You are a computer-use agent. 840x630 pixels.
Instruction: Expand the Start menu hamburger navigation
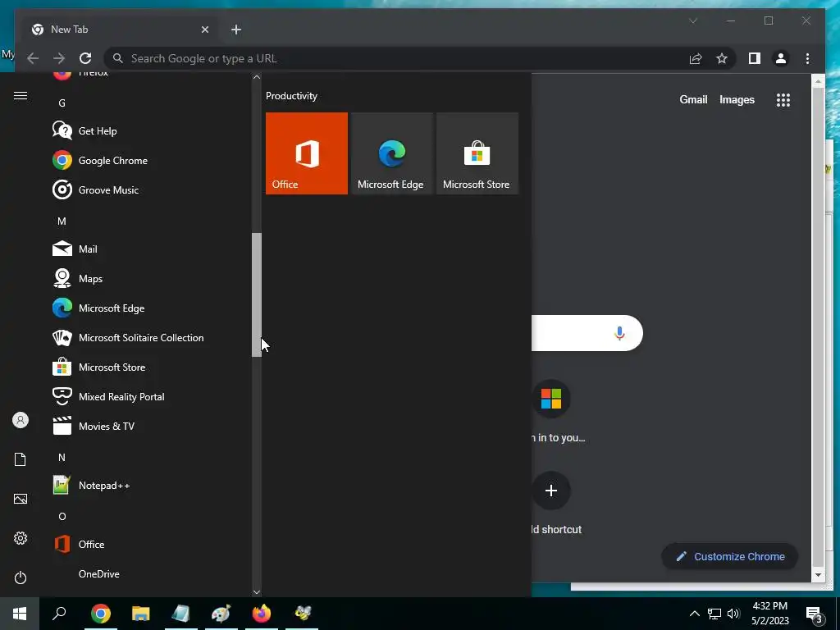pos(21,95)
